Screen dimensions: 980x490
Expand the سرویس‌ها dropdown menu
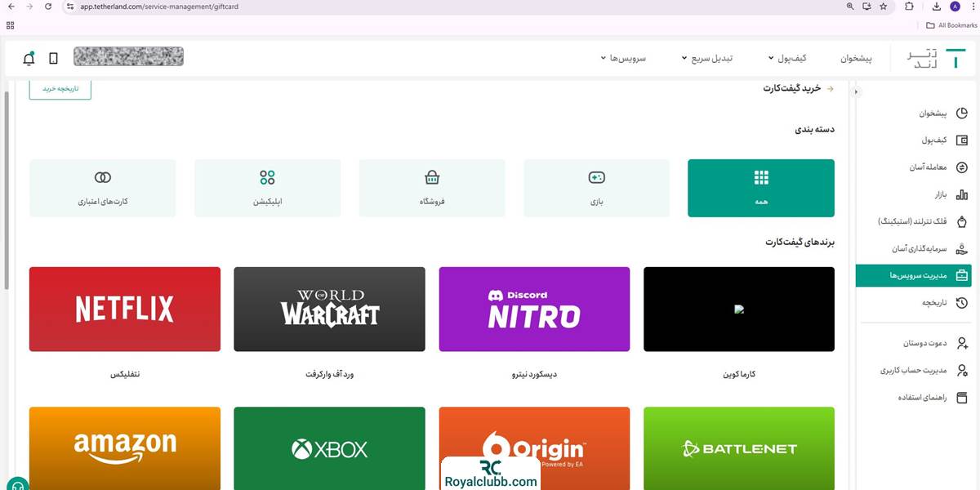(x=623, y=58)
